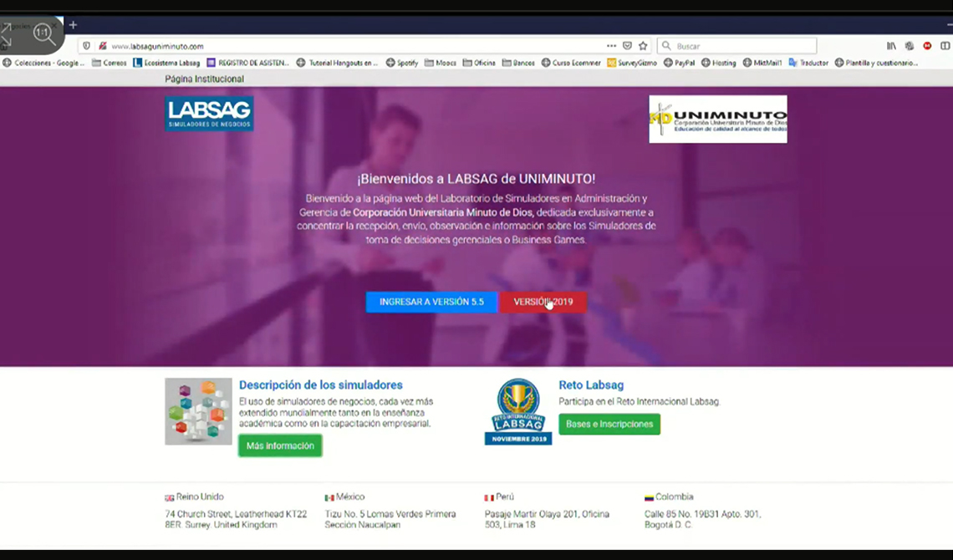Click the LABSAG logo
This screenshot has width=953, height=560.
(209, 114)
